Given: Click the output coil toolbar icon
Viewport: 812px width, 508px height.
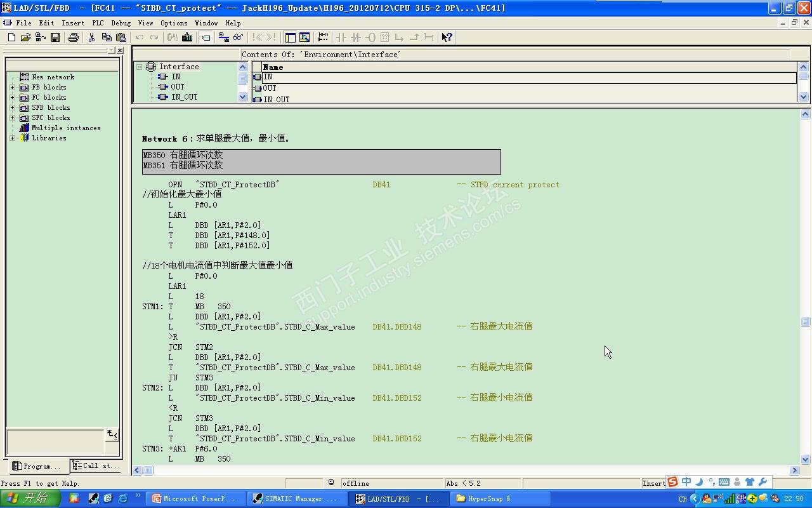Looking at the screenshot, I should point(370,37).
